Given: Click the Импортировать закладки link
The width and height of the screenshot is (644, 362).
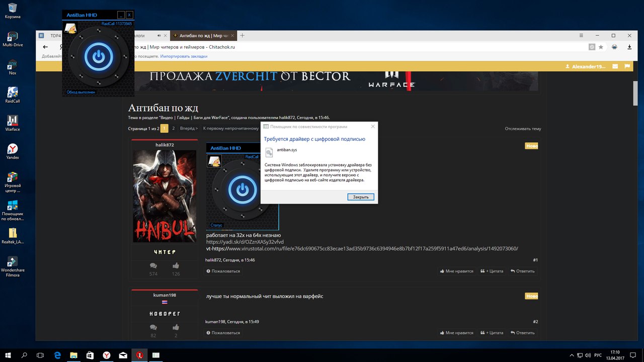Looking at the screenshot, I should coord(184,56).
